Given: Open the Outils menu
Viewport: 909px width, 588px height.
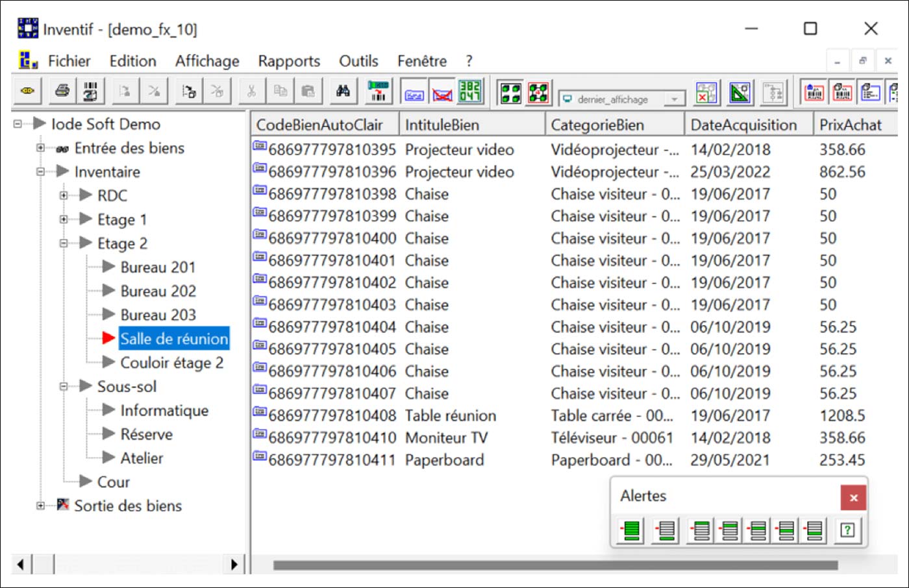Looking at the screenshot, I should [x=358, y=61].
